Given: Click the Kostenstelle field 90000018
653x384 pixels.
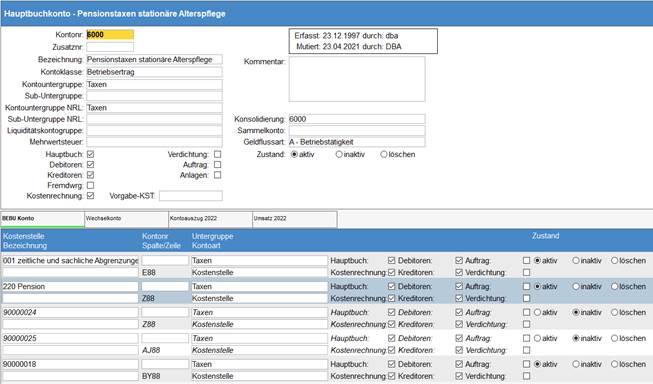Looking at the screenshot, I should click(70, 364).
